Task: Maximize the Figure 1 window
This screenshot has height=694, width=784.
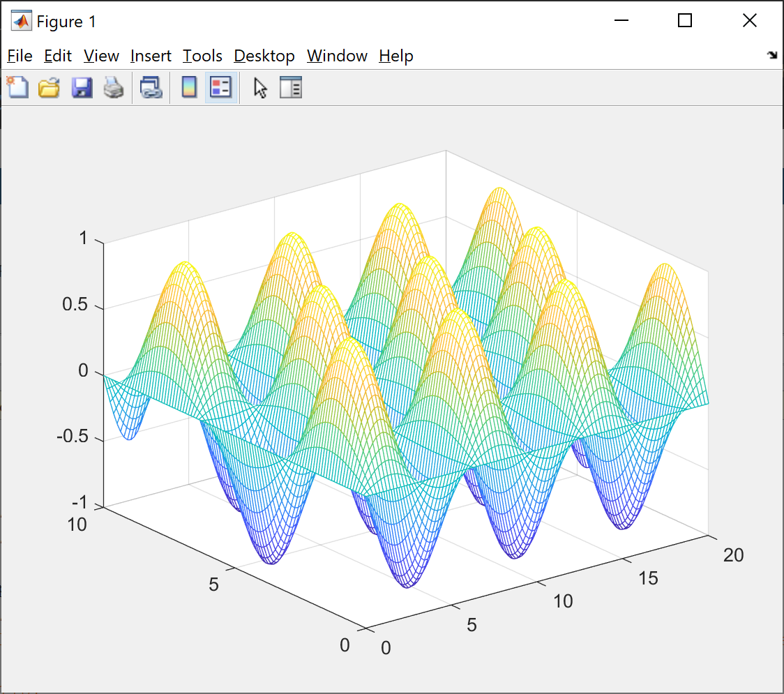Action: [685, 21]
